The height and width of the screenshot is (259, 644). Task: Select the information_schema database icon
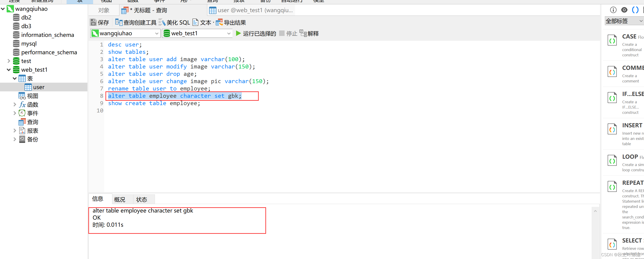(16, 35)
